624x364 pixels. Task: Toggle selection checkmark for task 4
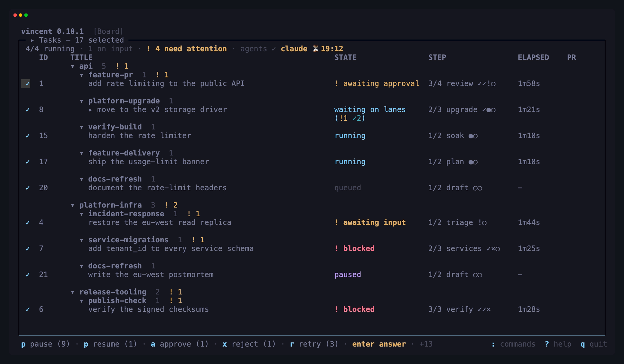coord(28,223)
